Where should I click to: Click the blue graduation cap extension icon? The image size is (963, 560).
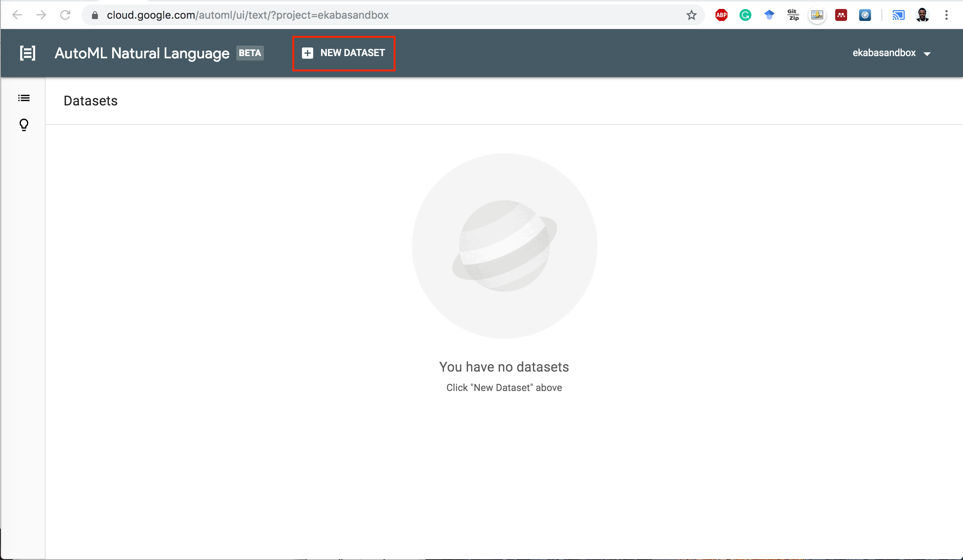(x=769, y=15)
